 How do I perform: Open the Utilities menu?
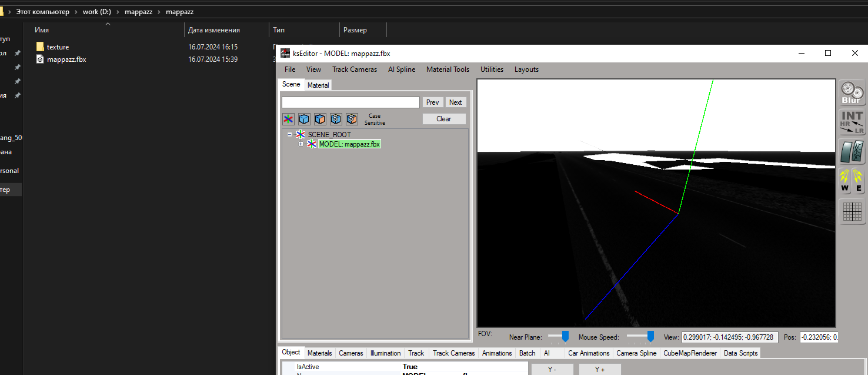492,69
